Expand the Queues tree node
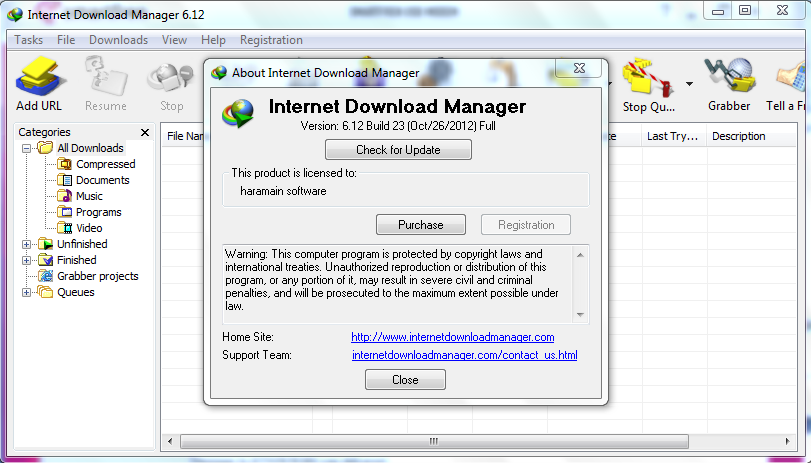Screen dimensions: 811x463 (x=26, y=292)
